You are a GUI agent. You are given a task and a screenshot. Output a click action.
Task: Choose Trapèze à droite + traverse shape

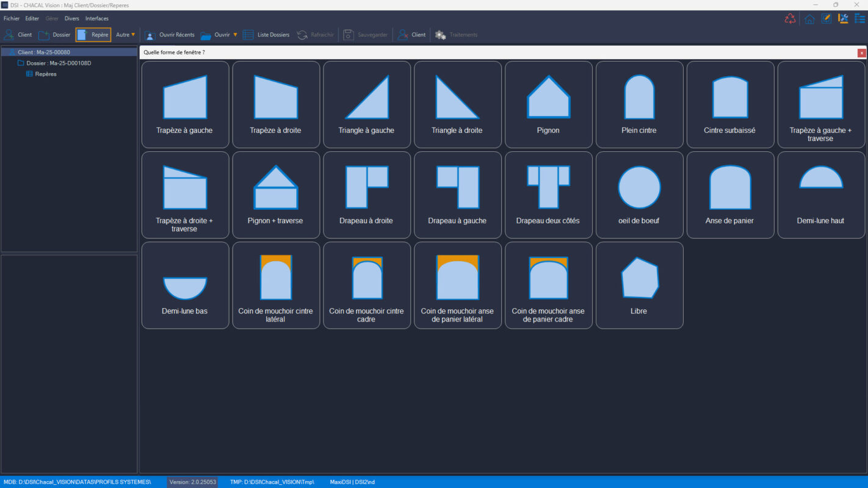pos(185,195)
